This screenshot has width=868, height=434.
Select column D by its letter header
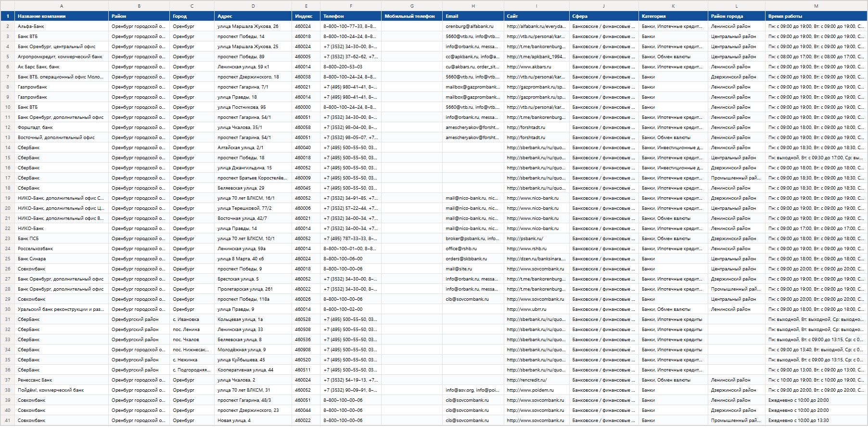click(x=253, y=6)
